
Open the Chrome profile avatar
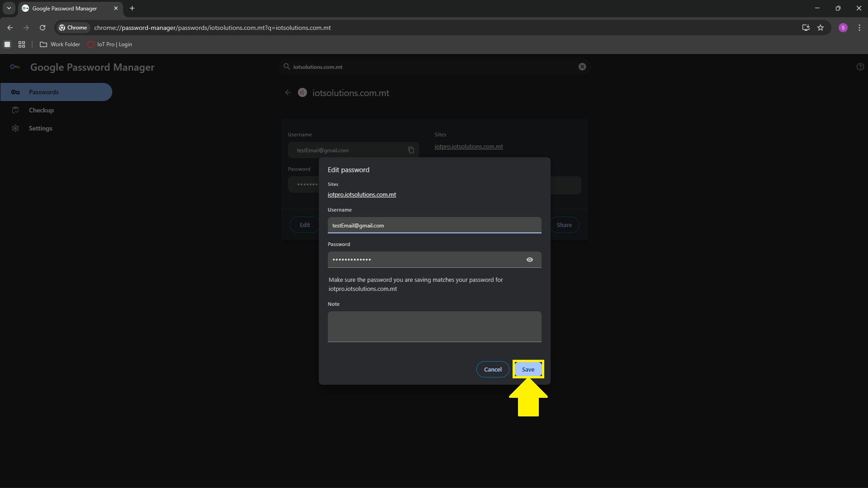pyautogui.click(x=843, y=28)
